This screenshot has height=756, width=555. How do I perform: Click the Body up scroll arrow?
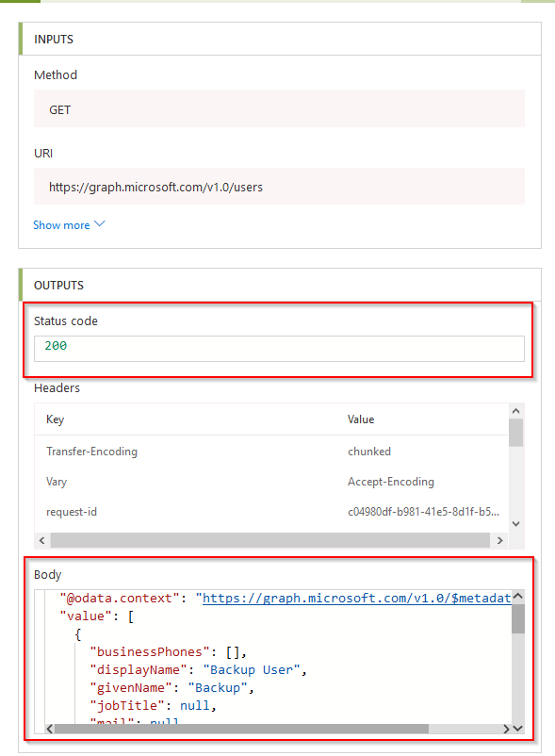coord(518,597)
